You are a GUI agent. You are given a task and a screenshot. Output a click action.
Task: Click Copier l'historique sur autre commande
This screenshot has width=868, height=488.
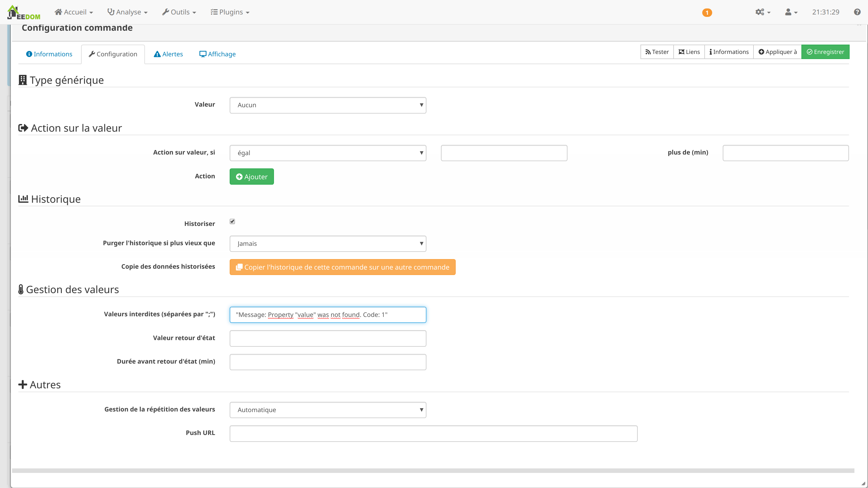[x=342, y=267]
